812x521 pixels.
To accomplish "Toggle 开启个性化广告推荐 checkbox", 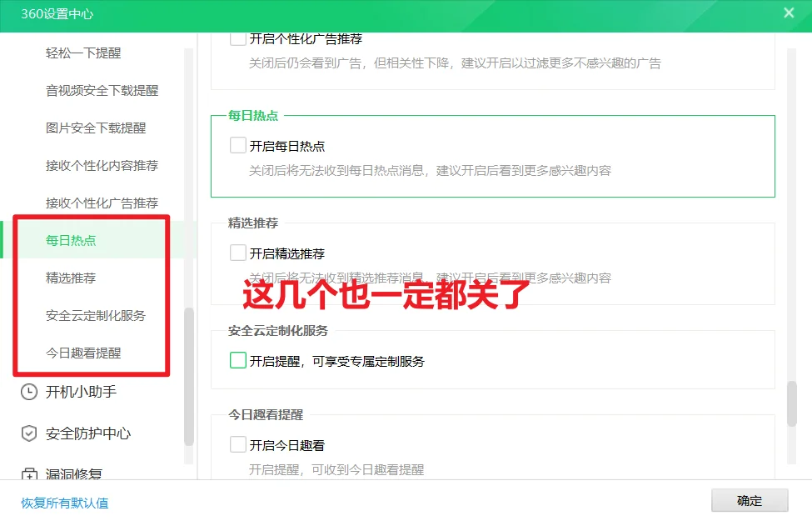I will (237, 38).
